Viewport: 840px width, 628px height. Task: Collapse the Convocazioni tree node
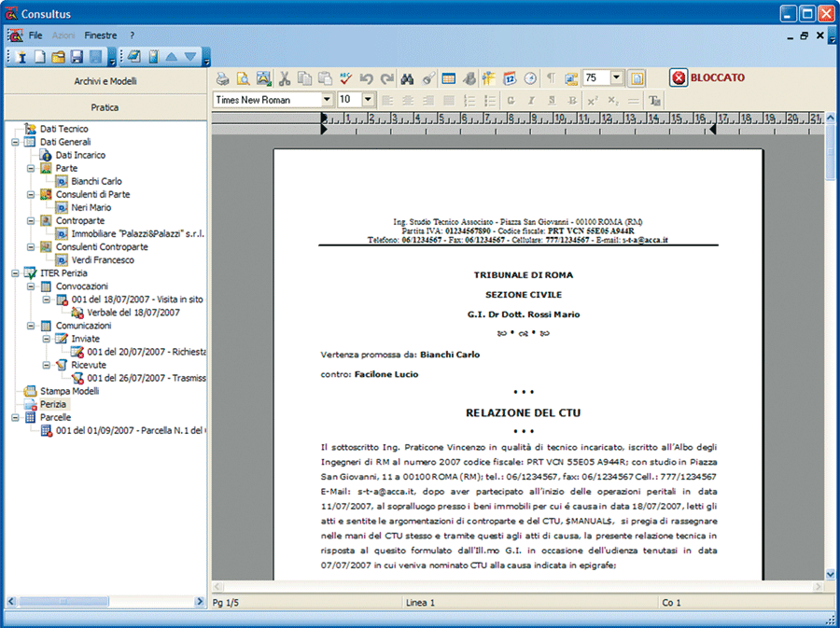pos(31,286)
